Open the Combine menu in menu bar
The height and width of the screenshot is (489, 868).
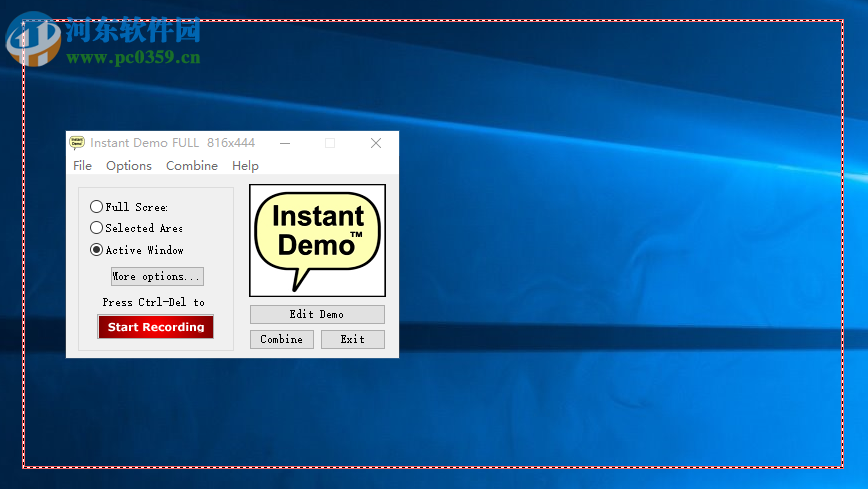click(192, 166)
